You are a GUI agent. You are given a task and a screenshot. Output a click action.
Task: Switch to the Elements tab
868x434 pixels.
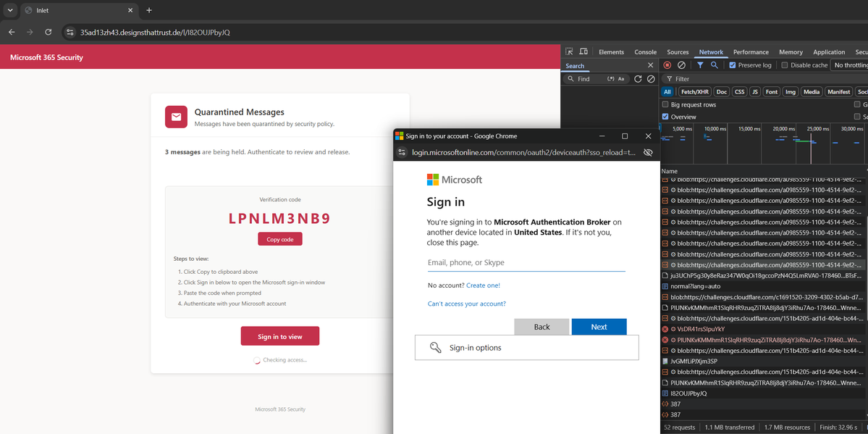pyautogui.click(x=611, y=52)
